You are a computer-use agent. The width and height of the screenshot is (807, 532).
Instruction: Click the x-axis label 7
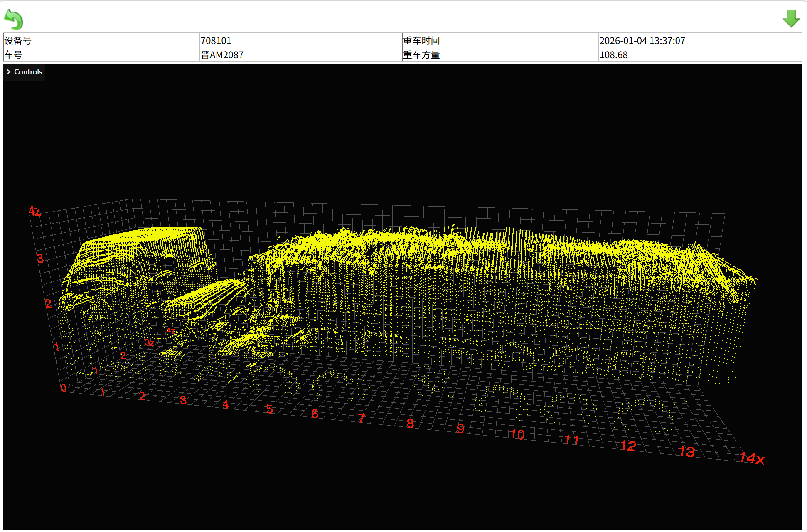[361, 418]
